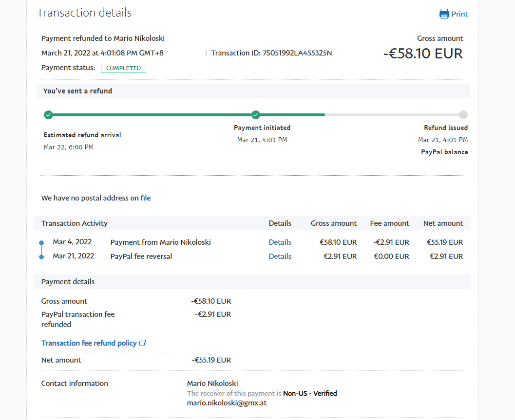Screen dimensions: 515x420
Task: Click the printer icon beside Print
Action: click(444, 14)
